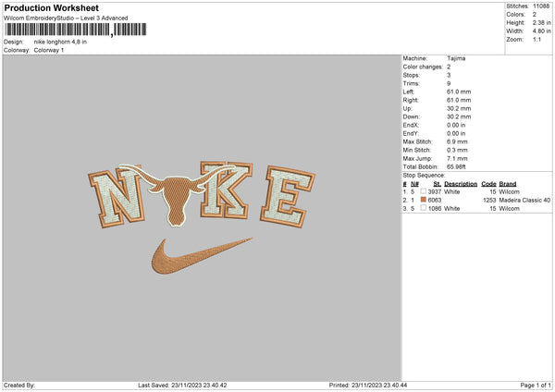The height and width of the screenshot is (392, 555).
Task: Click the 'Printed: 23/11/2023 23.40.44' footer text
Action: [x=368, y=386]
